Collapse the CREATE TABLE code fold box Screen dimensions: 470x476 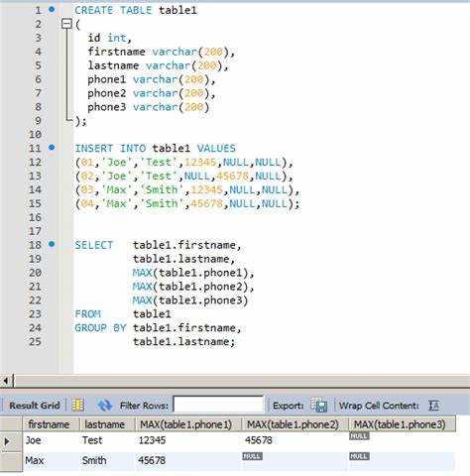pyautogui.click(x=66, y=24)
